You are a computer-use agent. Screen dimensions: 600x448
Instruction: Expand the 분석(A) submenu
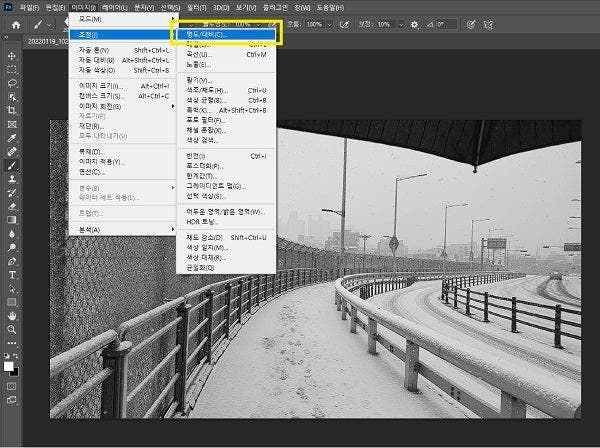(x=122, y=230)
